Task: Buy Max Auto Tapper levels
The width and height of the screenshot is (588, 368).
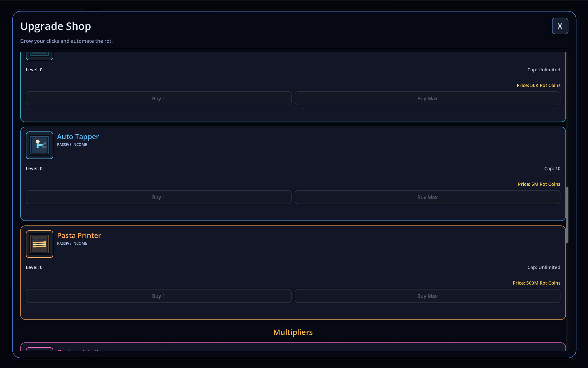Action: point(427,197)
